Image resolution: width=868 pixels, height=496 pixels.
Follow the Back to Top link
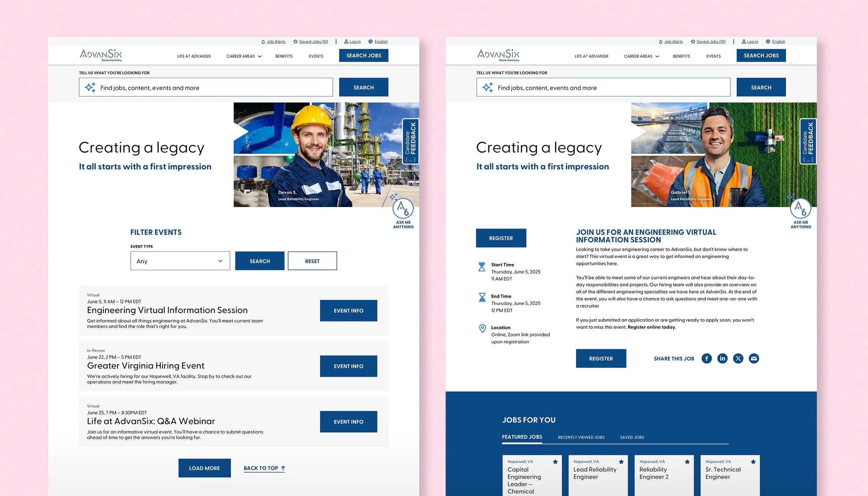pyautogui.click(x=264, y=468)
